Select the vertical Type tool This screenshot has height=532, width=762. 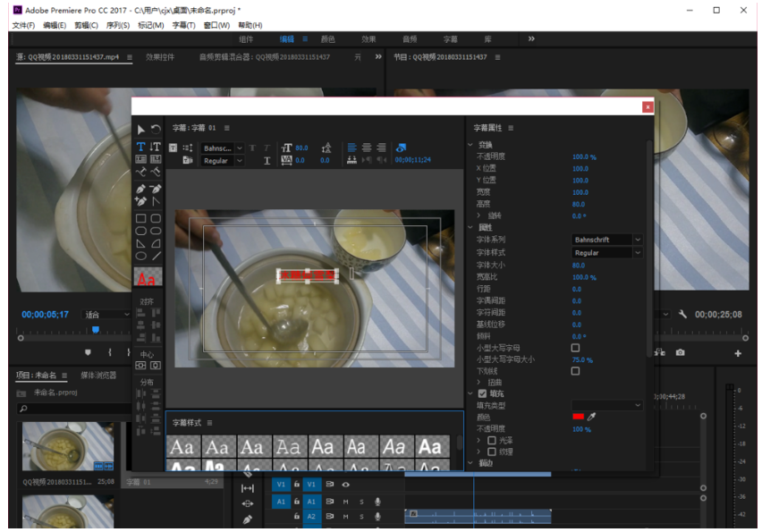[156, 147]
